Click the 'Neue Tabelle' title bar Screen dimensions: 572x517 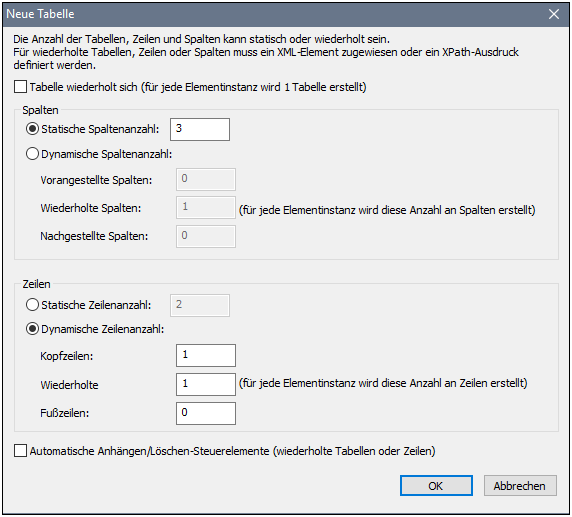point(286,14)
